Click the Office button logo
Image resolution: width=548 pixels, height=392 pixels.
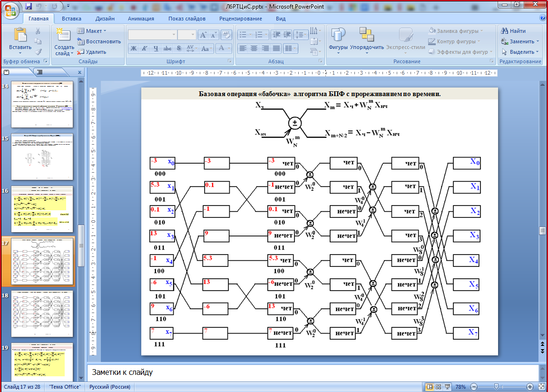(x=10, y=10)
